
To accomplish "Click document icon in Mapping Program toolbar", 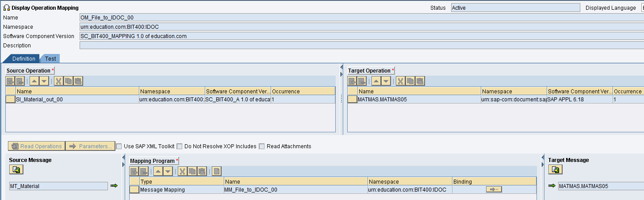I will point(217,171).
